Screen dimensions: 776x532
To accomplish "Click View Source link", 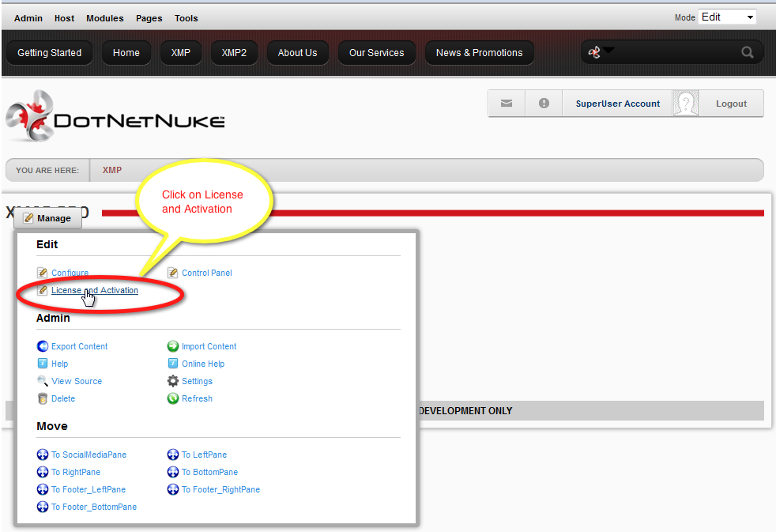I will [77, 380].
